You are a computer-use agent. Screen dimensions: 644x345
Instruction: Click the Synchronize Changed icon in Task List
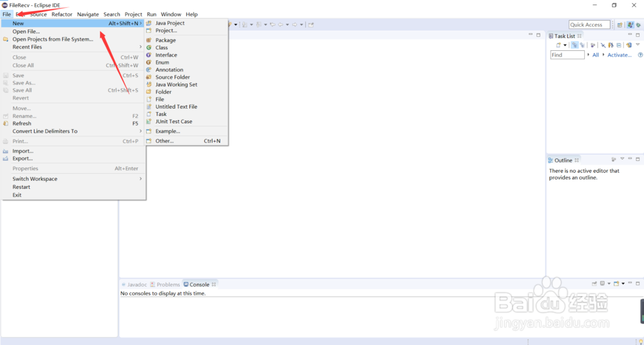tap(629, 45)
